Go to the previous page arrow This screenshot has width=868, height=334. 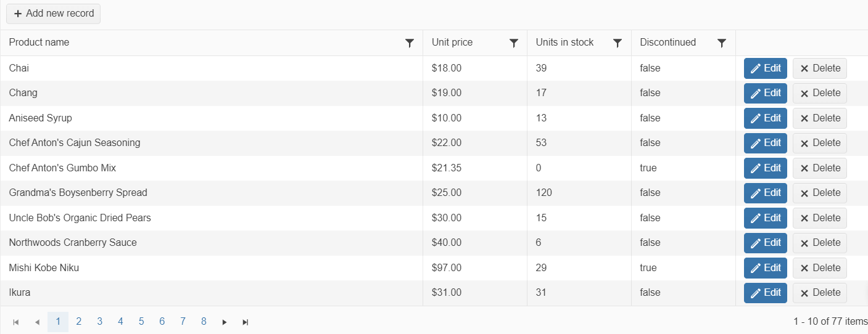[x=37, y=322]
